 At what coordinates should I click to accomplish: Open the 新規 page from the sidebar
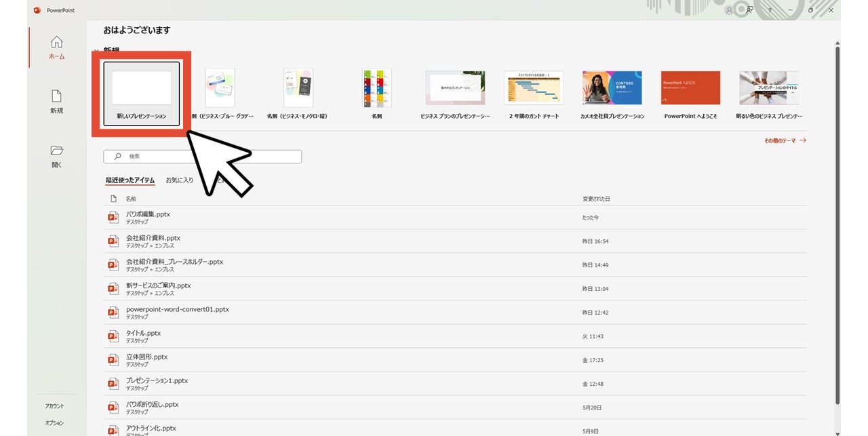(x=57, y=102)
